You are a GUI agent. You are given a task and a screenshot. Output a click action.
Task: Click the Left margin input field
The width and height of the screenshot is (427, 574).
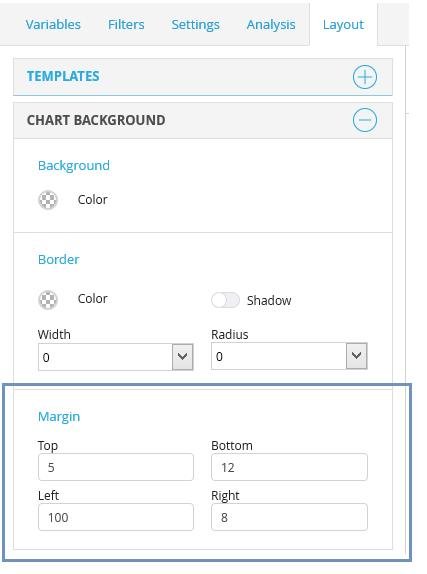pos(116,517)
